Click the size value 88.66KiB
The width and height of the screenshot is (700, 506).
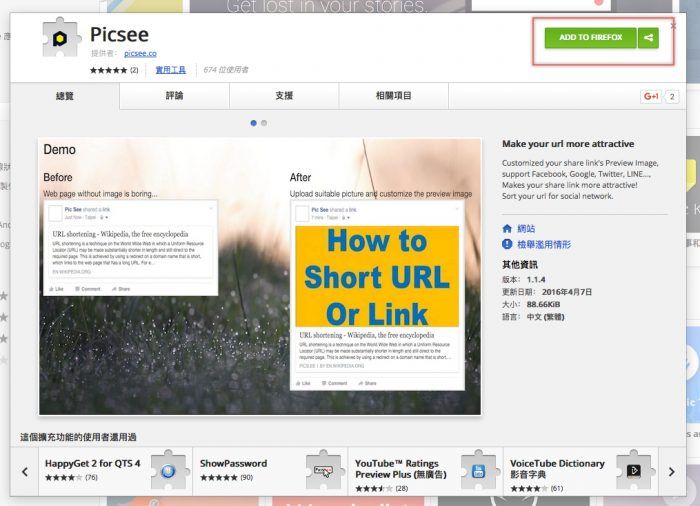coord(543,305)
